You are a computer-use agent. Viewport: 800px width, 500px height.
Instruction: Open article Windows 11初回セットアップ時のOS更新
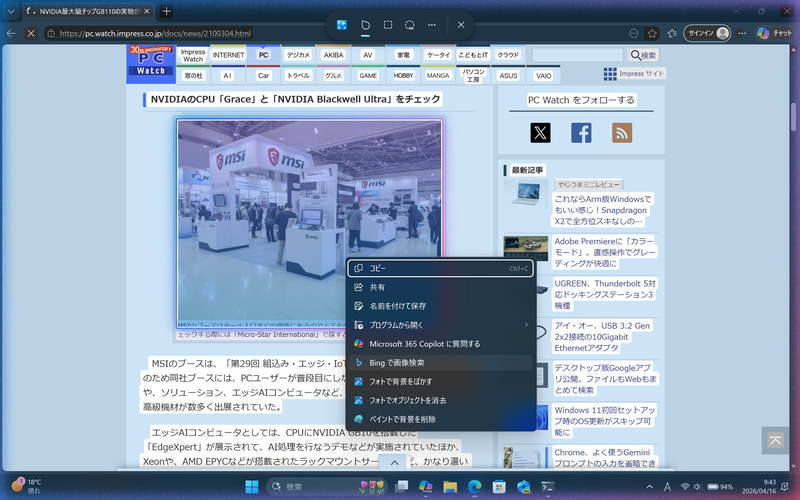pos(605,421)
